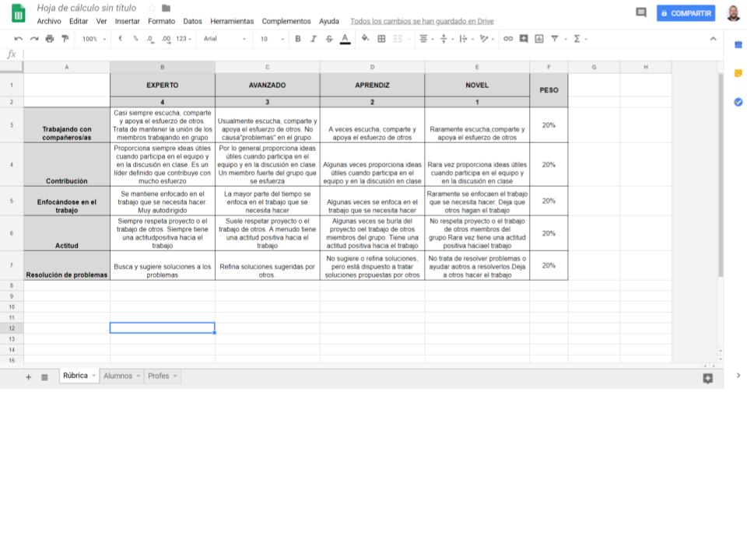
Task: Open the zoom 100% dropdown
Action: pos(93,39)
